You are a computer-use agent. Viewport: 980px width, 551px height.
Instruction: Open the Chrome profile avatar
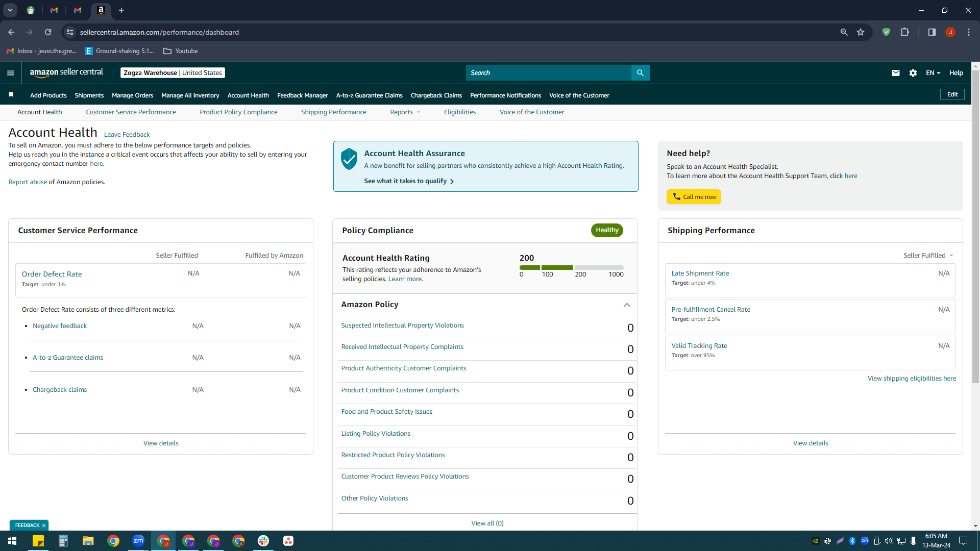point(950,32)
